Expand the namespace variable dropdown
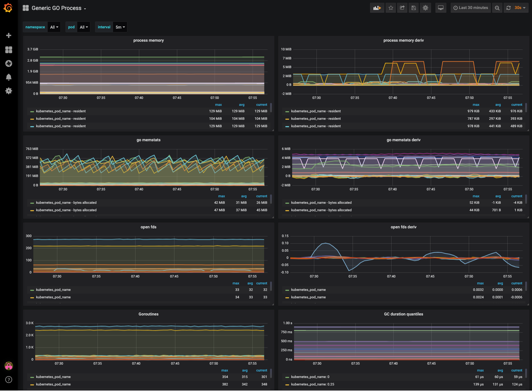532x392 pixels. 54,27
